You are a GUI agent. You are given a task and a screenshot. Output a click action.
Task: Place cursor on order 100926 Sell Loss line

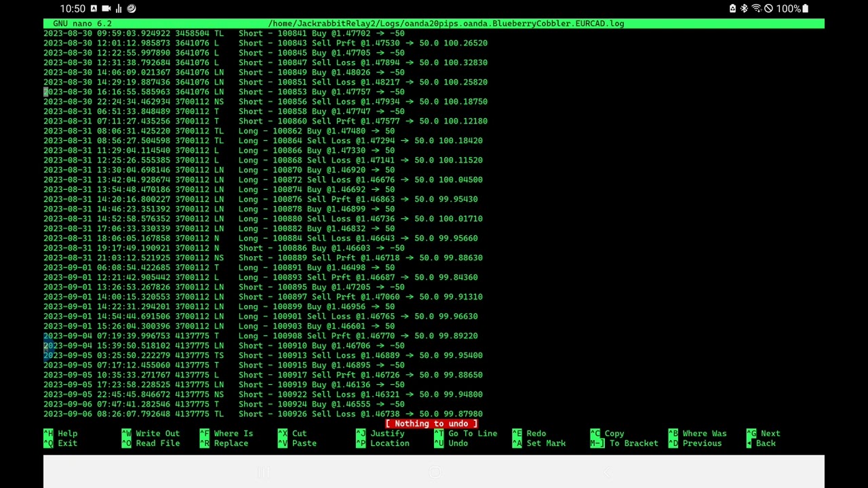click(263, 413)
